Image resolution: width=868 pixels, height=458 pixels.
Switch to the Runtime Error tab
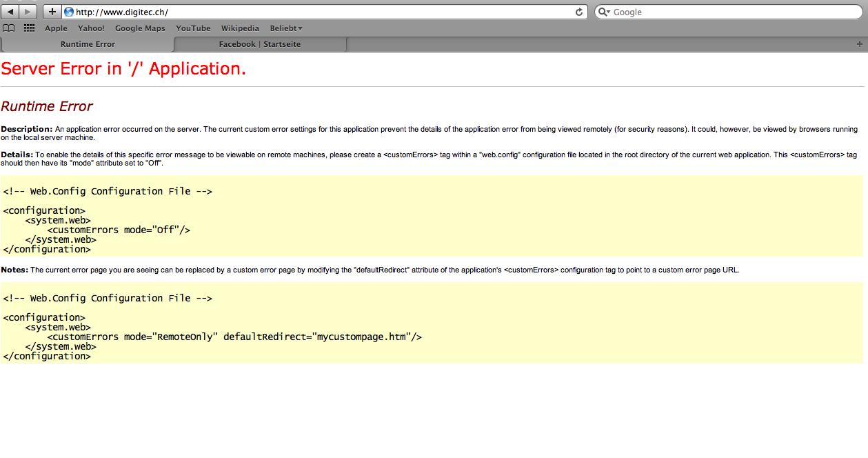[x=88, y=44]
